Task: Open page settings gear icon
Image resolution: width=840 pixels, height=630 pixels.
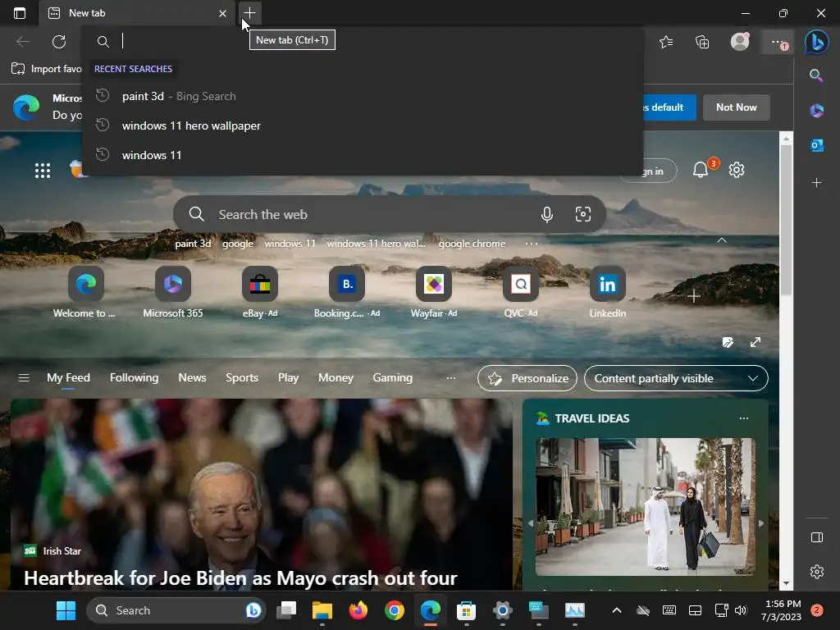Action: click(x=737, y=170)
